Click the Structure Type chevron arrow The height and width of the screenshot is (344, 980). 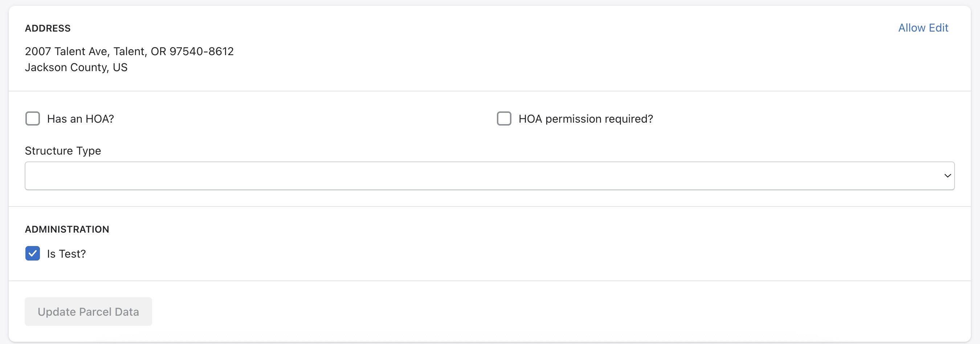(947, 176)
